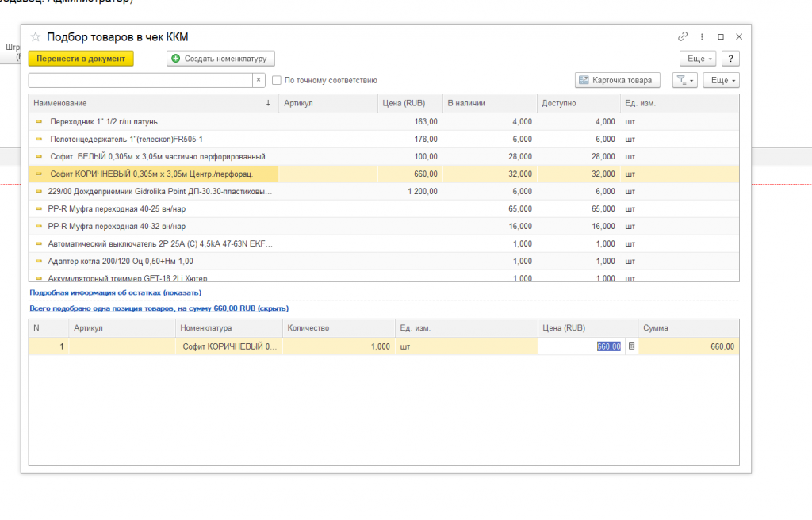Clear the search field with the X icon

point(259,80)
